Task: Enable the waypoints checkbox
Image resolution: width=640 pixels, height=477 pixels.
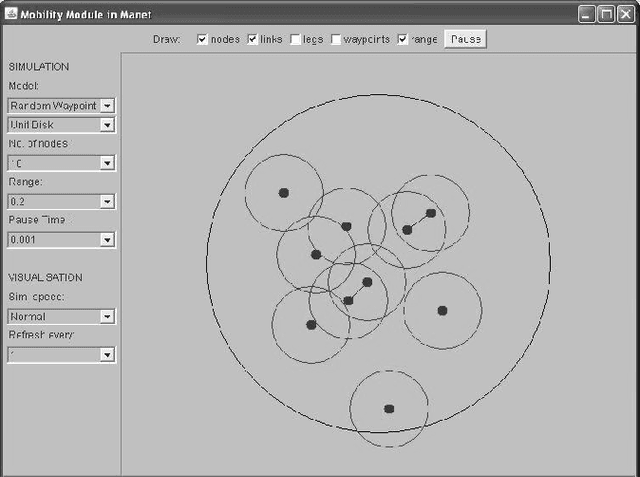Action: click(x=336, y=39)
